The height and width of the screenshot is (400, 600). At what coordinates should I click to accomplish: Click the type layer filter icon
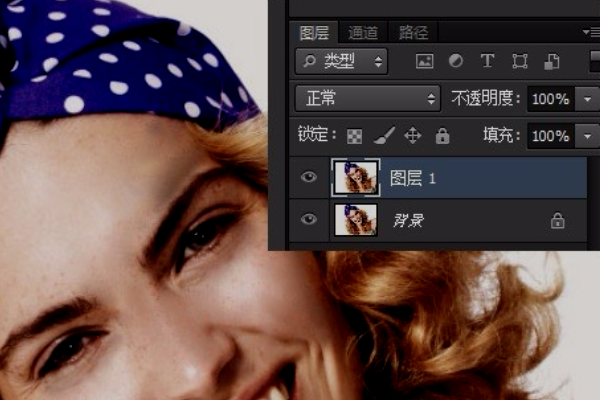(x=487, y=62)
